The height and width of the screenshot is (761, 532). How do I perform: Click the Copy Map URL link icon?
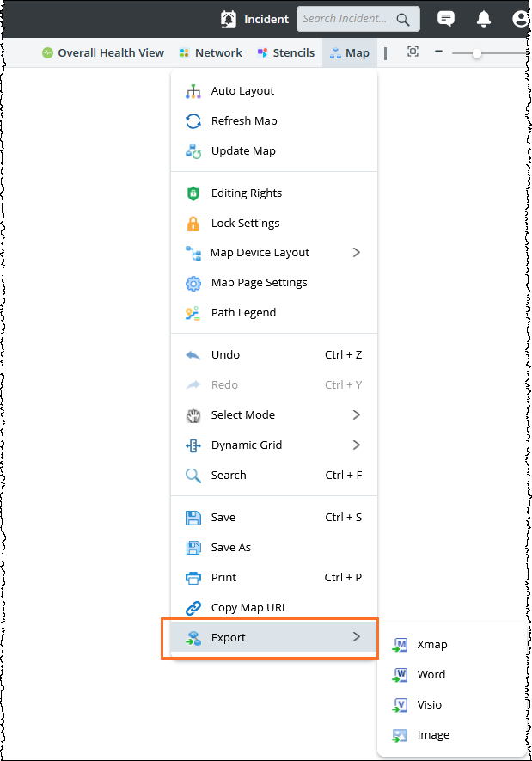coord(193,608)
